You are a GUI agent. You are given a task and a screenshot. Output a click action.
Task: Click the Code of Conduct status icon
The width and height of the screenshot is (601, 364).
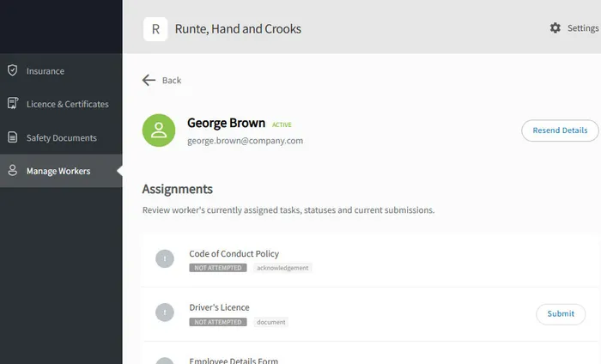(x=165, y=258)
